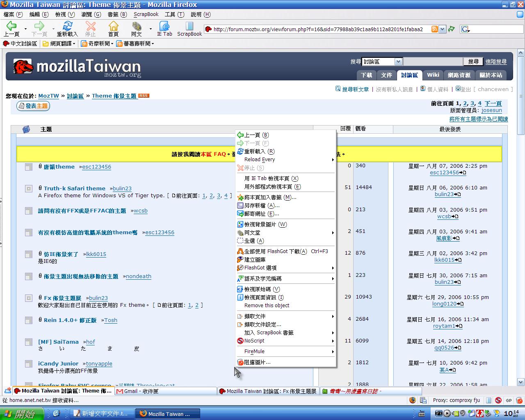
Task: Switch to the Gmail - 收件匣 tab
Action: coord(166,391)
